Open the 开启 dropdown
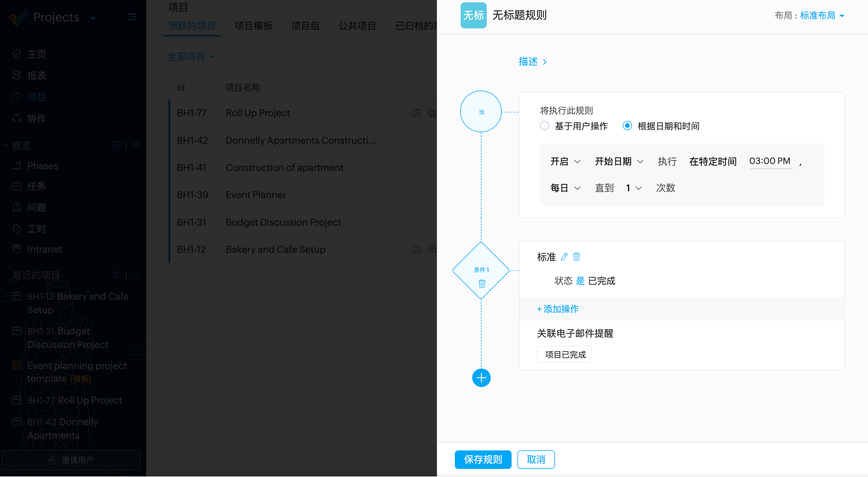Viewport: 868px width, 477px height. pyautogui.click(x=565, y=162)
